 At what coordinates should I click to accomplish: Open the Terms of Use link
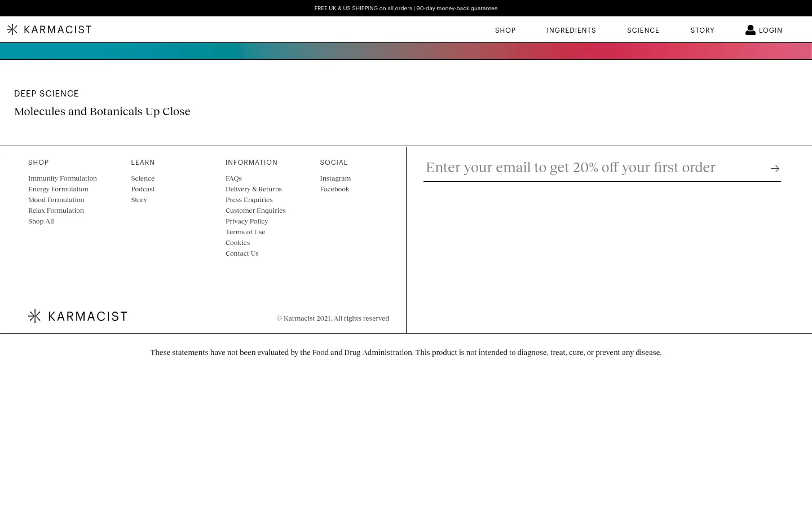coord(245,232)
